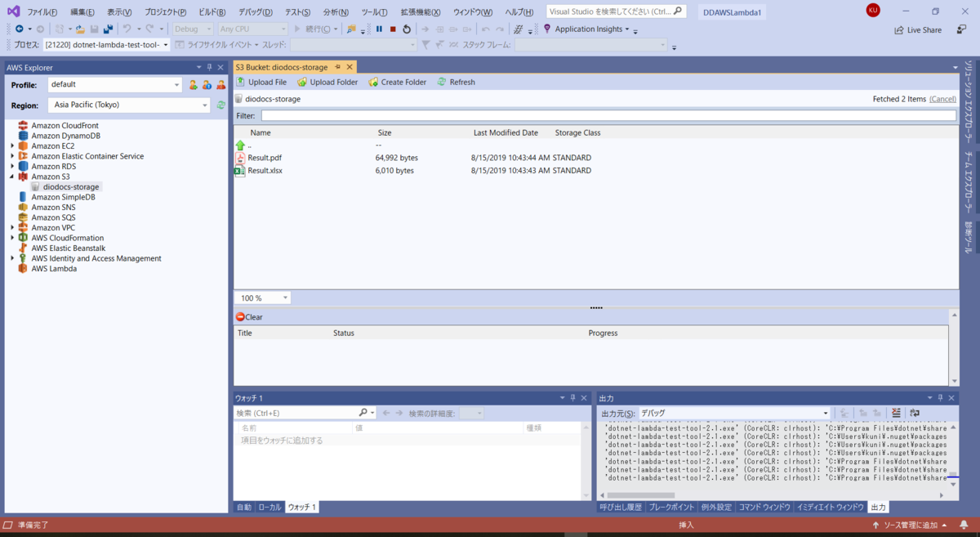
Task: Click the Result.xlsx Excel file icon
Action: pos(240,171)
